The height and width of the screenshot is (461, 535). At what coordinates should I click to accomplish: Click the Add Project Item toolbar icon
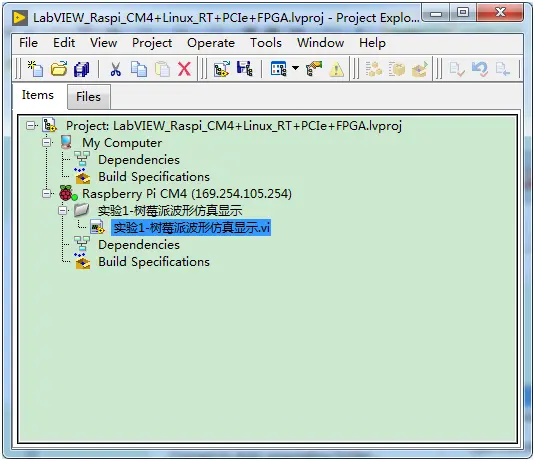(222, 69)
